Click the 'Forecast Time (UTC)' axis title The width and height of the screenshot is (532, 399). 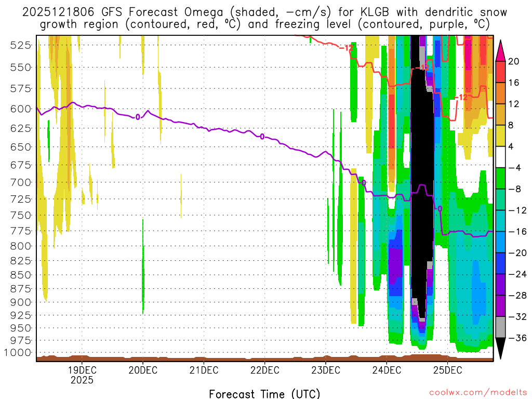pyautogui.click(x=264, y=394)
